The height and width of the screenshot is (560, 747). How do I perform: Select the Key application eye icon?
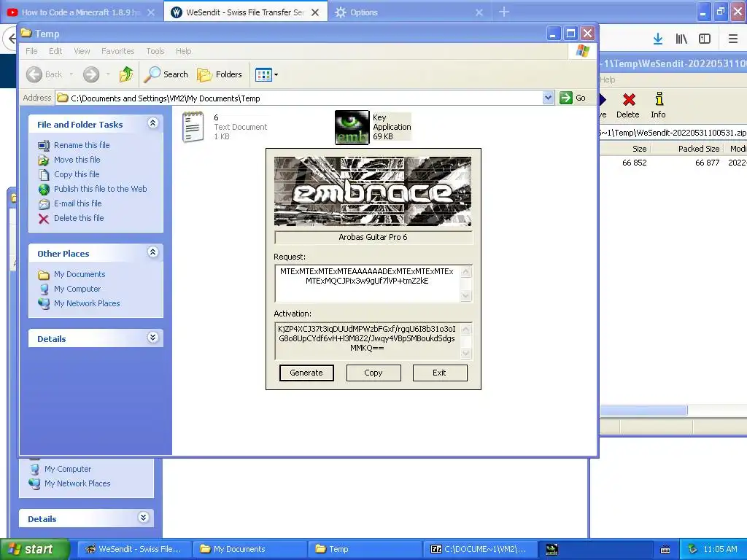tap(352, 127)
